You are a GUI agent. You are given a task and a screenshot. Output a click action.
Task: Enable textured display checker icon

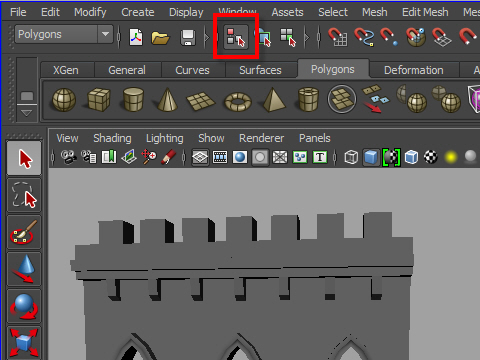point(431,157)
